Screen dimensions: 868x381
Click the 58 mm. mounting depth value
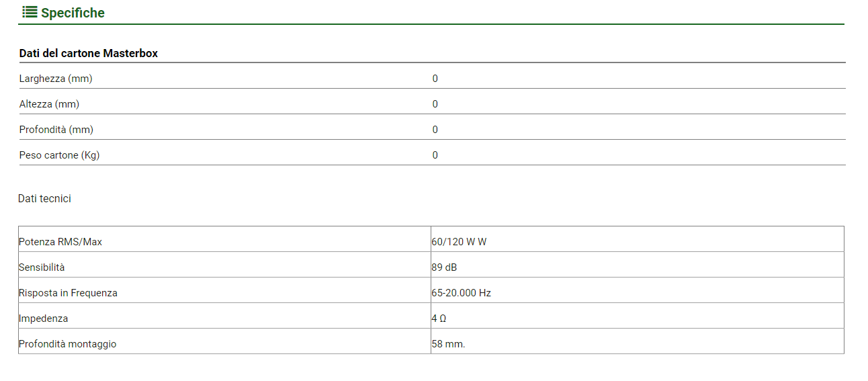pos(448,344)
